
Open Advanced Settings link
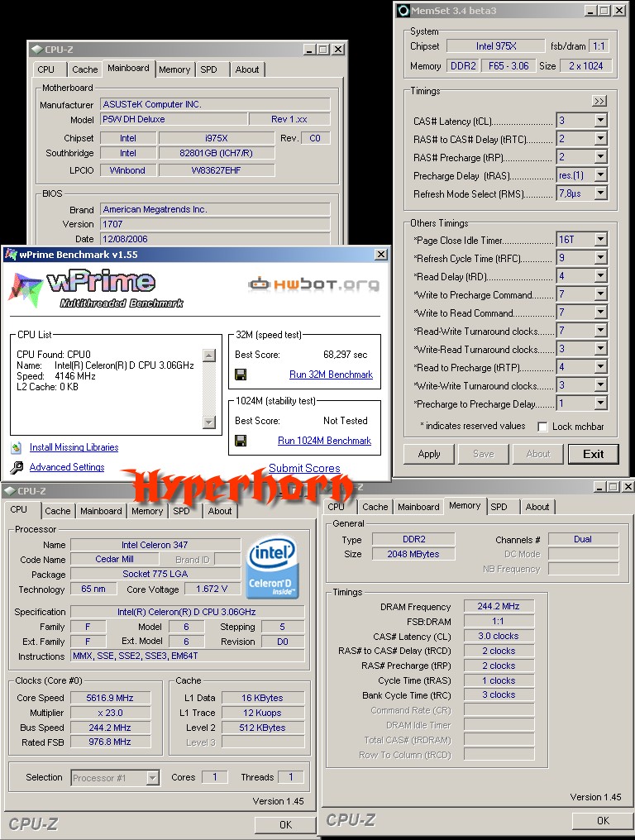tap(67, 467)
